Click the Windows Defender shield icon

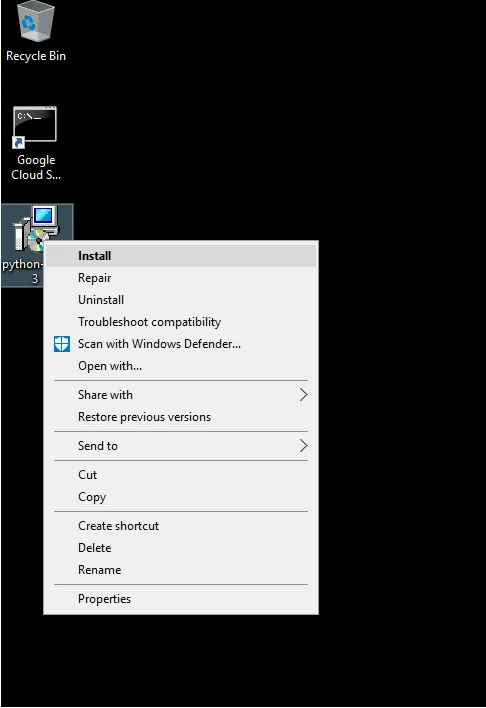point(62,344)
